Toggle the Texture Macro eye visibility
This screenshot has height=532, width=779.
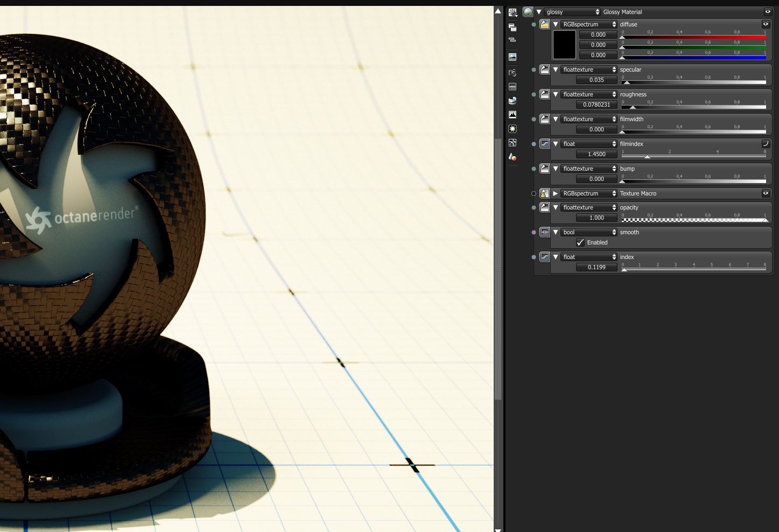766,193
